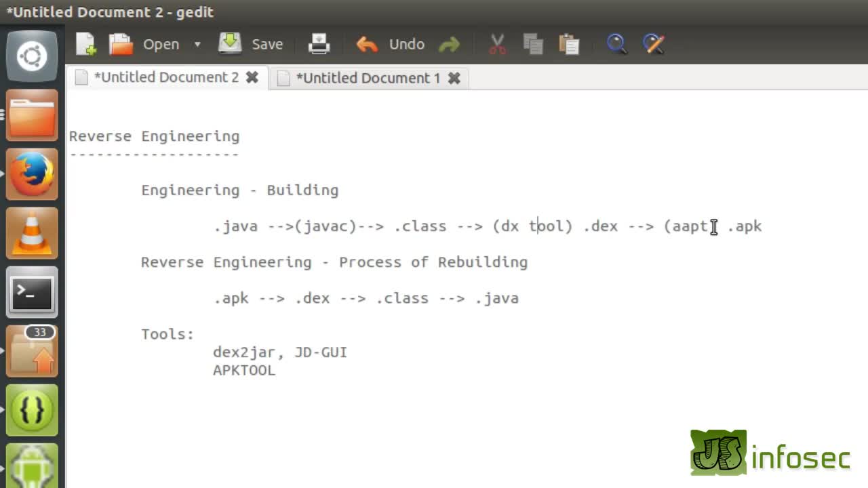
Task: Click the gedit window title bar
Action: [434, 12]
